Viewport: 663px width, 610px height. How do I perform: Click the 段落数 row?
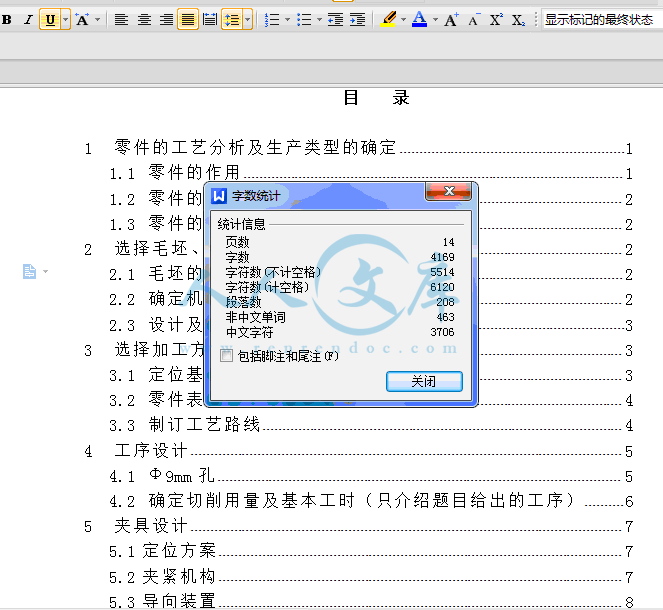point(340,302)
